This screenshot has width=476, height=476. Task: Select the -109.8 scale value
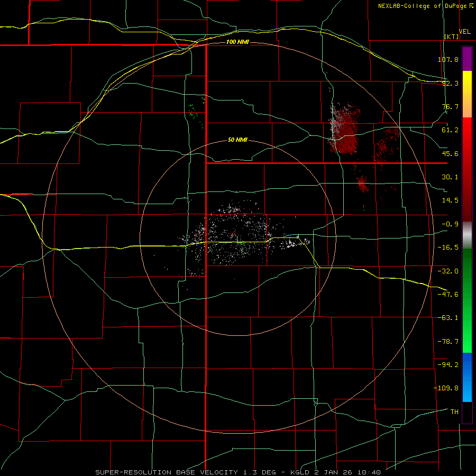click(446, 388)
